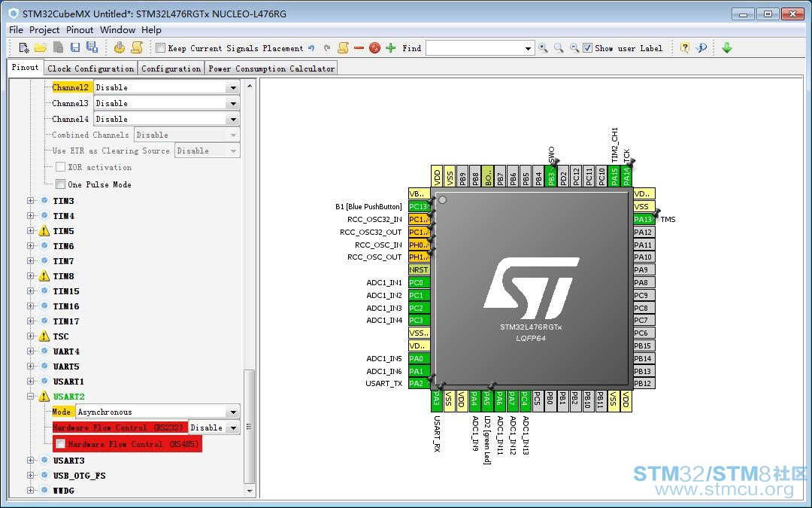
Task: Select the TIM16 tree item
Action: 65,306
